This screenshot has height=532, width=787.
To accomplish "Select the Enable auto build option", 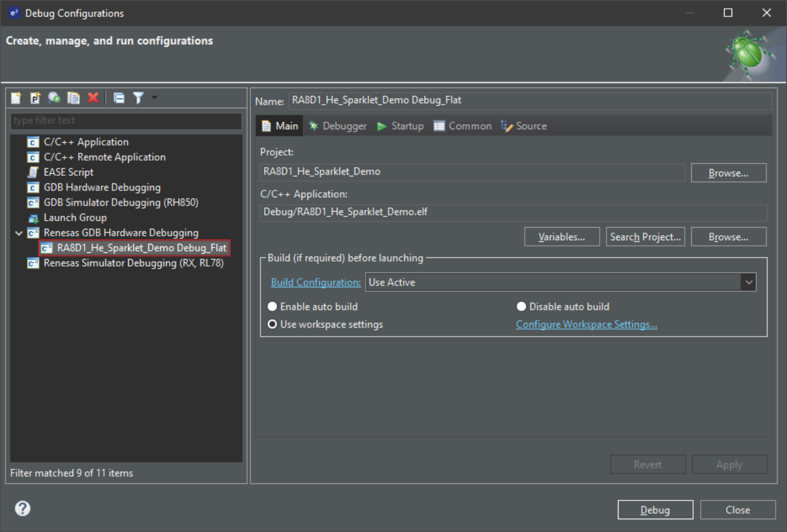I will 272,307.
